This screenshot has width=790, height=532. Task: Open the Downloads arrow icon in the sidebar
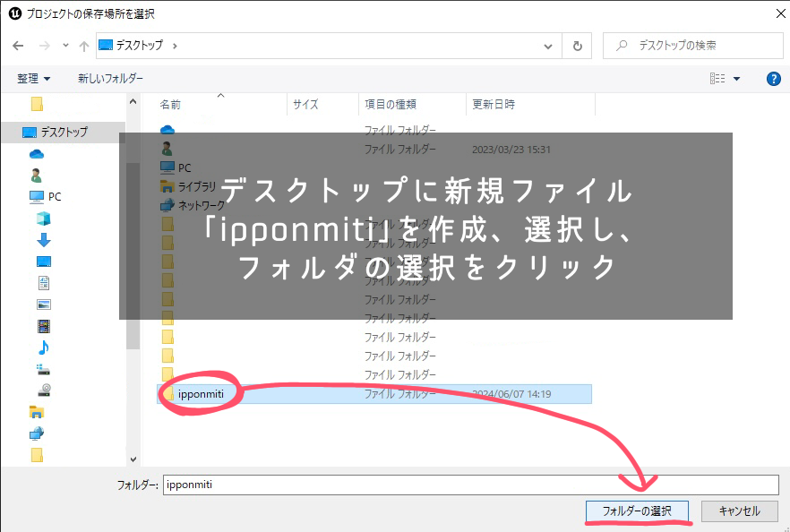(x=43, y=240)
